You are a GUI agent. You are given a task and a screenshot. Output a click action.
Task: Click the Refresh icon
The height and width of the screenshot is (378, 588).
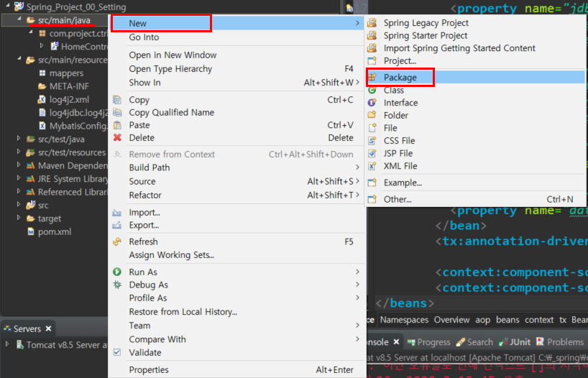[117, 242]
